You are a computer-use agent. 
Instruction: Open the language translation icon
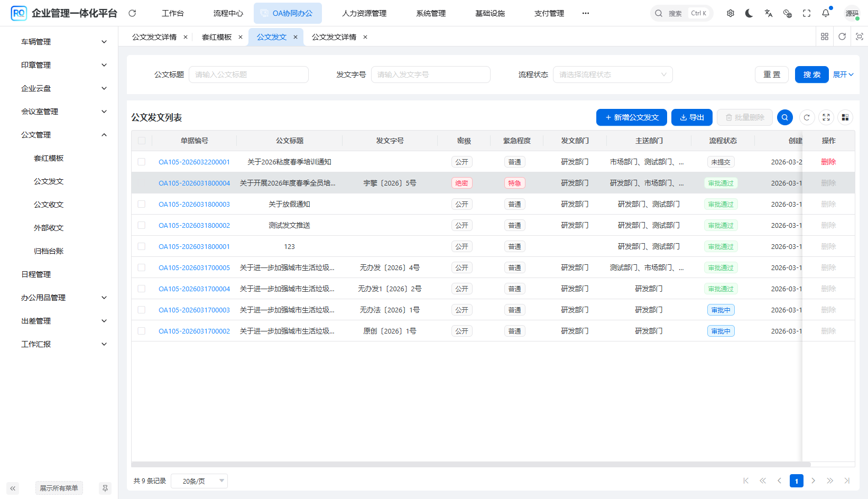pyautogui.click(x=768, y=13)
